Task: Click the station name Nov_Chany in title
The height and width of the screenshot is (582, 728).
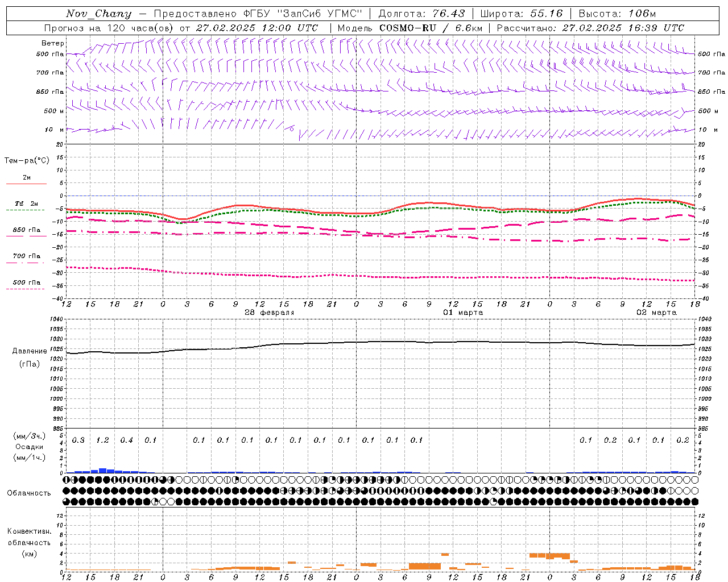Action: point(98,14)
